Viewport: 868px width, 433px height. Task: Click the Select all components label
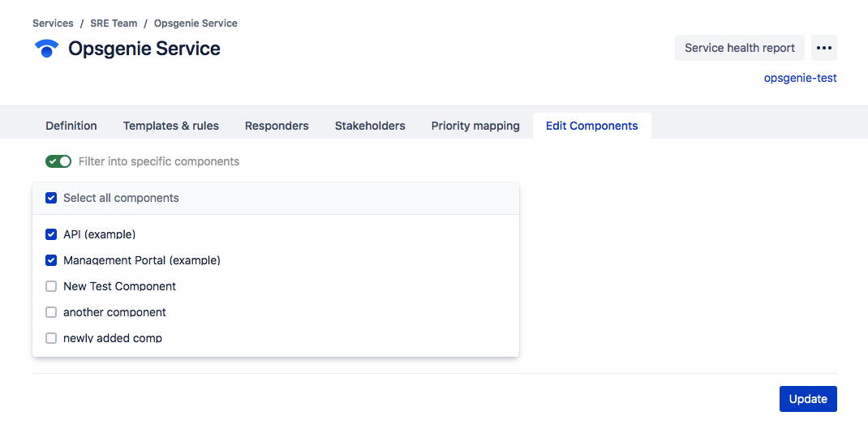[121, 198]
